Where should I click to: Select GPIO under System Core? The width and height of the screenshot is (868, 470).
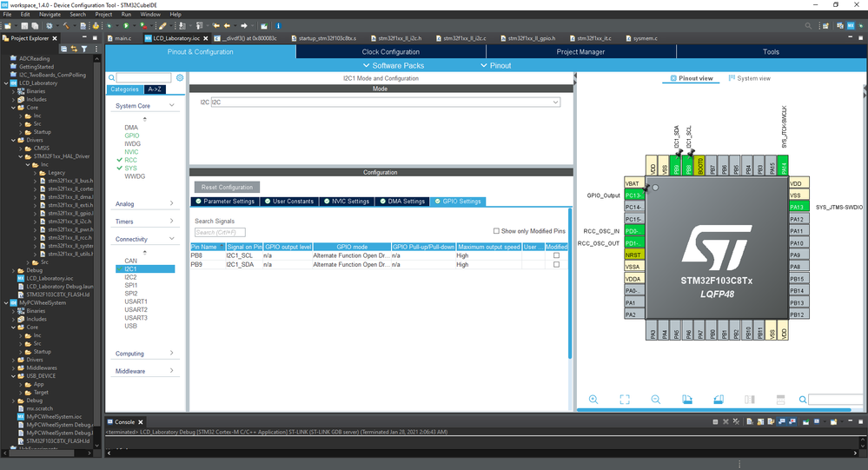[132, 136]
